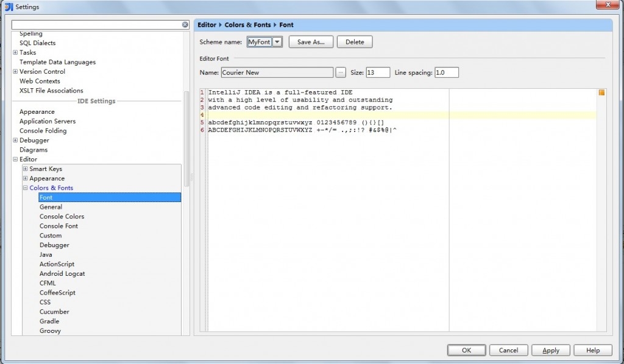Delete the MyFont scheme
624x364 pixels.
[355, 42]
